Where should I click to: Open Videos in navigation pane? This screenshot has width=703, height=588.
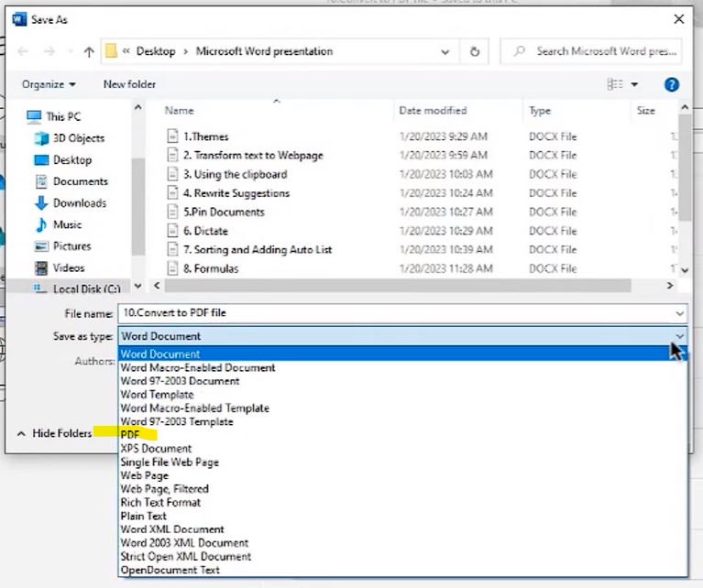(60, 267)
